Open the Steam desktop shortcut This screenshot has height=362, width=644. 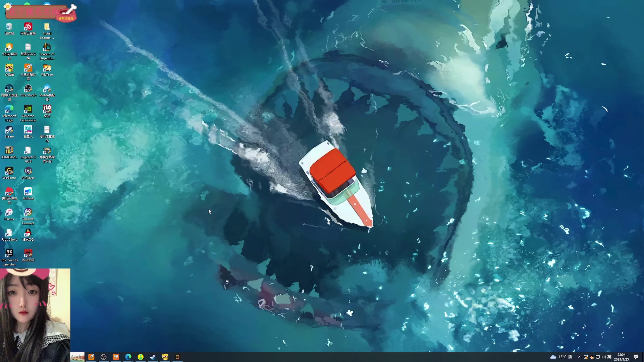9,130
